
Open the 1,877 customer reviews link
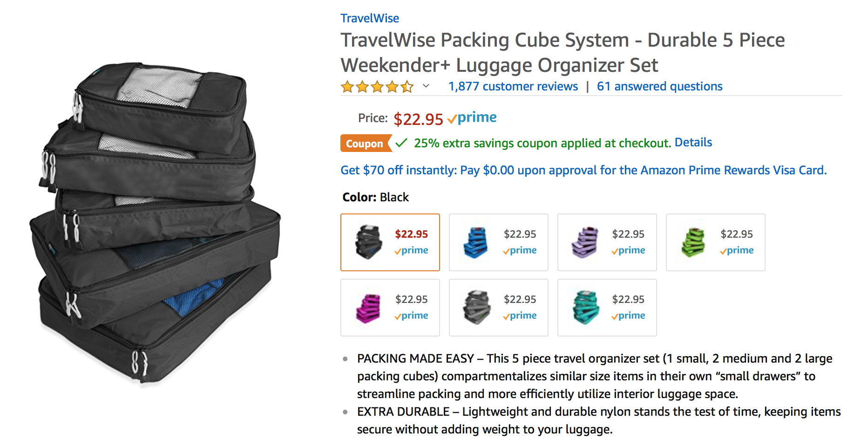point(513,87)
